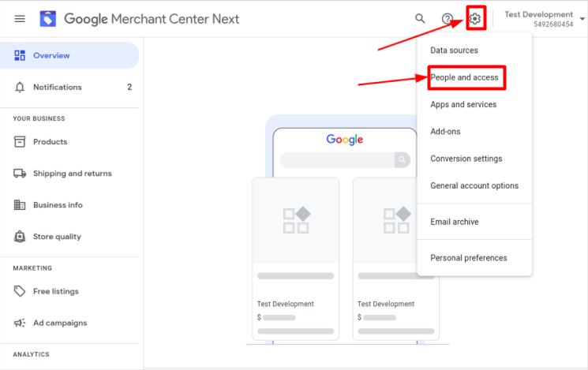Open Free listings page
Viewport: 588px width, 370px height.
coord(69,291)
